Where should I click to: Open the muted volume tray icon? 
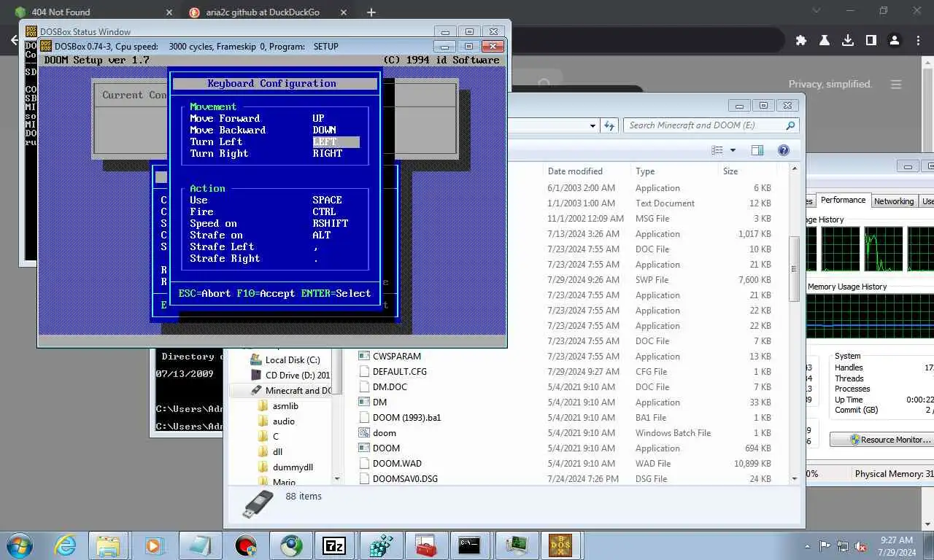point(860,545)
